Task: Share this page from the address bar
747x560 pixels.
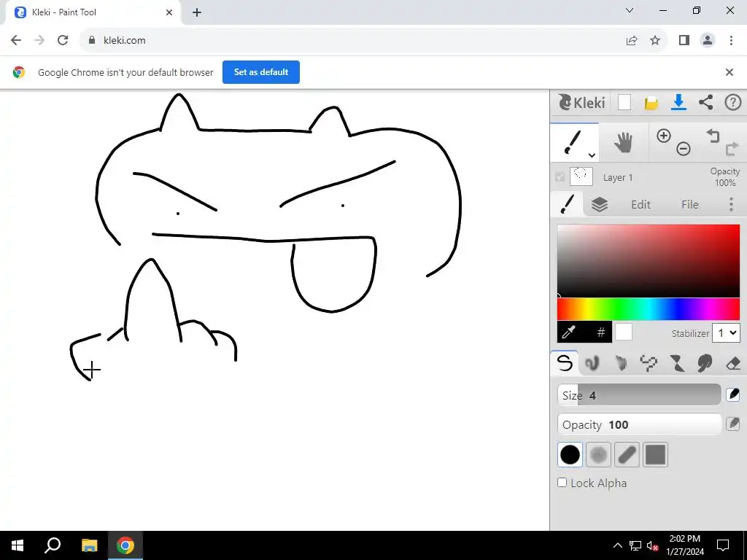Action: tap(632, 41)
